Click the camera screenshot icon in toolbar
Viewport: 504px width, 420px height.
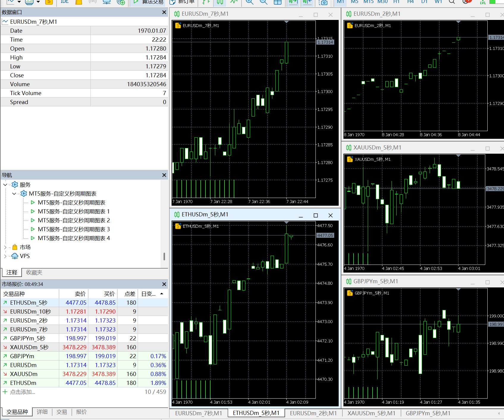[x=323, y=2]
